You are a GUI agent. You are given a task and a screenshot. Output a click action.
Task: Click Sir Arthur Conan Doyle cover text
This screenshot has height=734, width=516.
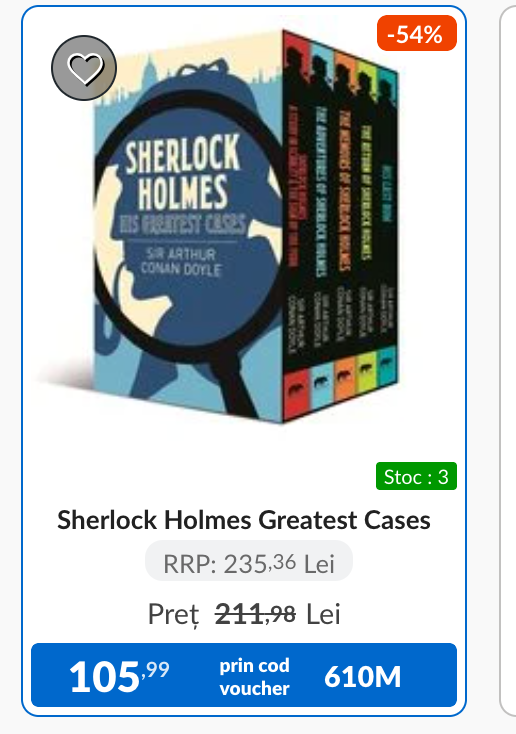click(x=181, y=261)
